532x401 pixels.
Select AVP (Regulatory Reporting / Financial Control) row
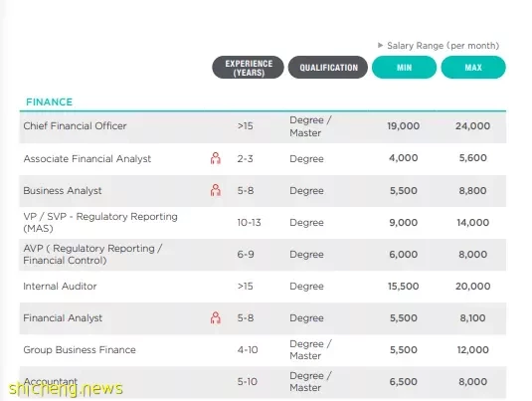coord(263,255)
